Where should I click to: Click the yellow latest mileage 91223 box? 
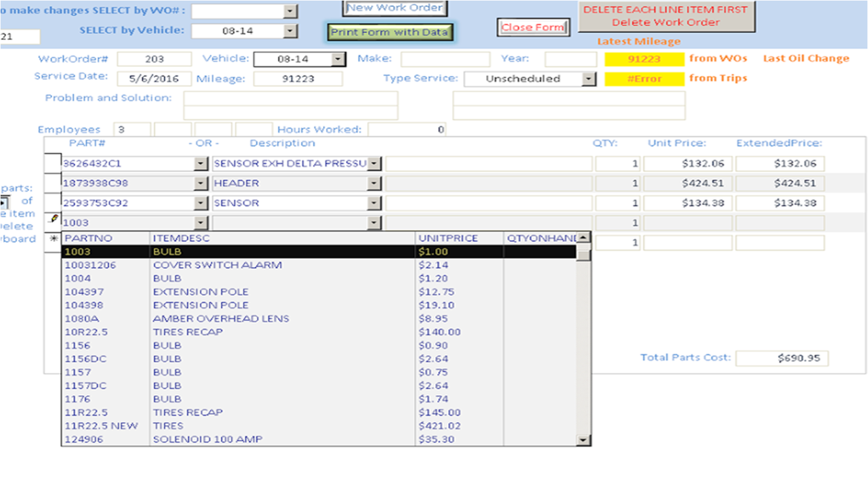[x=644, y=59]
